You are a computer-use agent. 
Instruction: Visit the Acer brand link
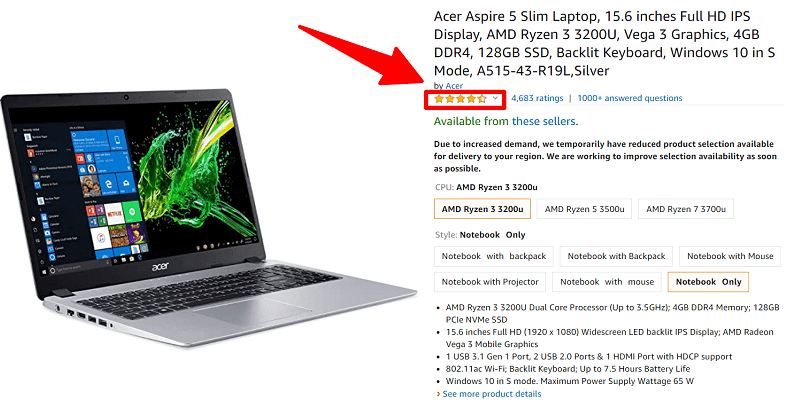coord(454,86)
